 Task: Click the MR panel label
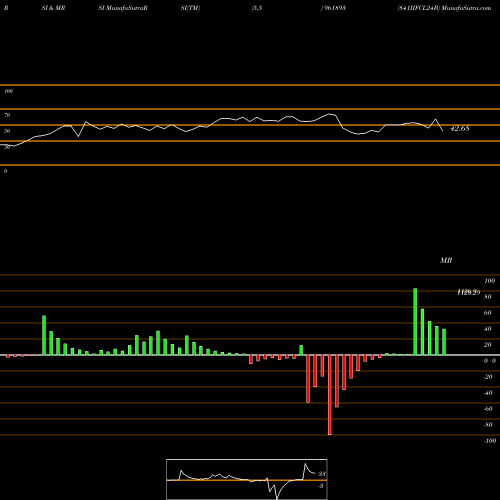click(x=446, y=260)
